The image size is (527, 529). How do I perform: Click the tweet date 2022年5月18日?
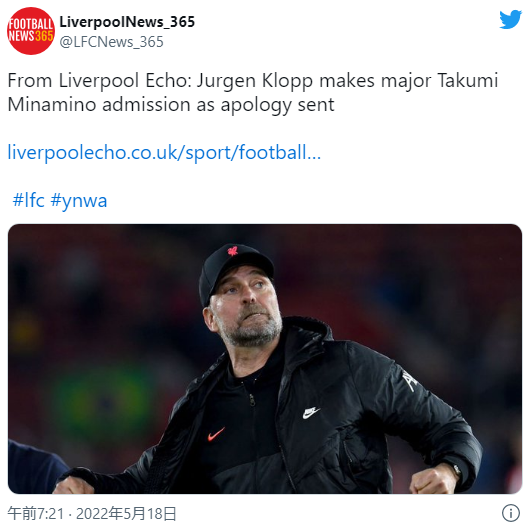click(126, 513)
